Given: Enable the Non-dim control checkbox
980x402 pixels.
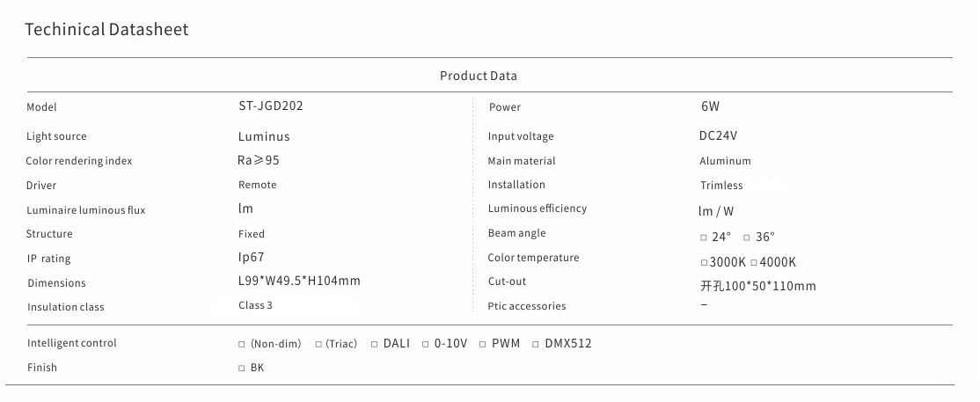Looking at the screenshot, I should pyautogui.click(x=242, y=344).
